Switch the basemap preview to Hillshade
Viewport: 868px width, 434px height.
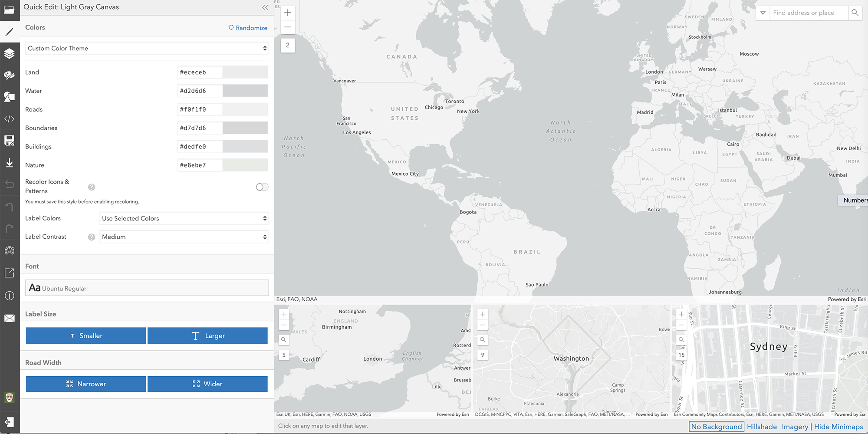coord(762,427)
